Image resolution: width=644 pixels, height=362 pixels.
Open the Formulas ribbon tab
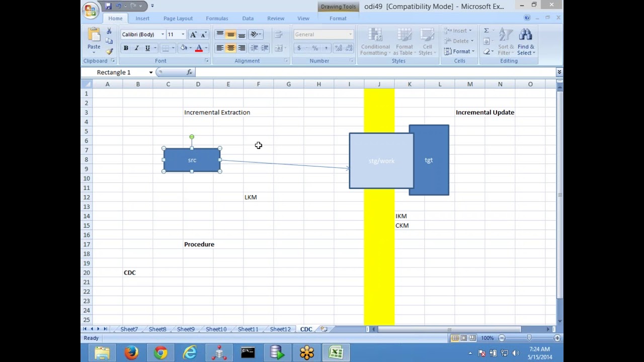[217, 18]
